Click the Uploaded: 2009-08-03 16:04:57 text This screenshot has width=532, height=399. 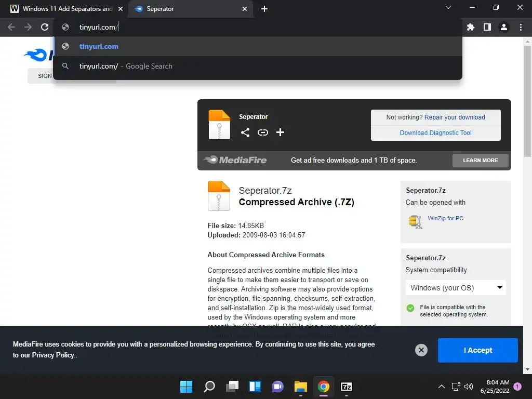point(256,235)
